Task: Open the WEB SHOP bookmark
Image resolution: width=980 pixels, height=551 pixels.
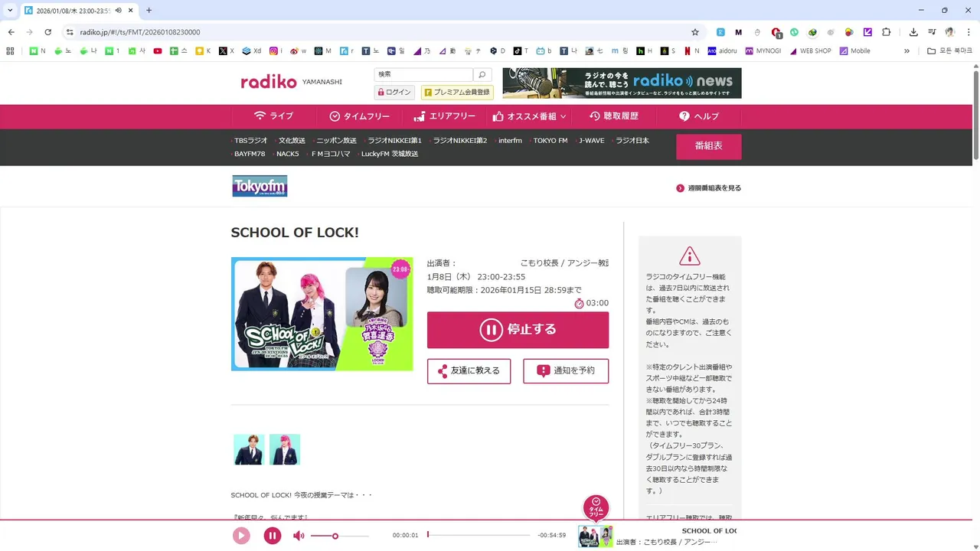Action: pos(810,51)
